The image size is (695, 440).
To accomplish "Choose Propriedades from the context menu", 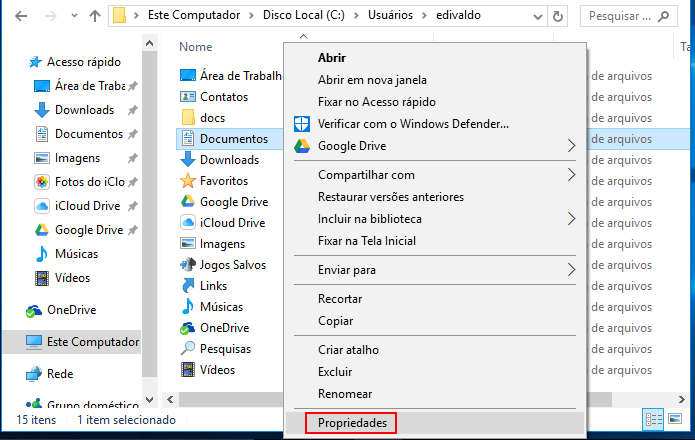I will point(353,423).
